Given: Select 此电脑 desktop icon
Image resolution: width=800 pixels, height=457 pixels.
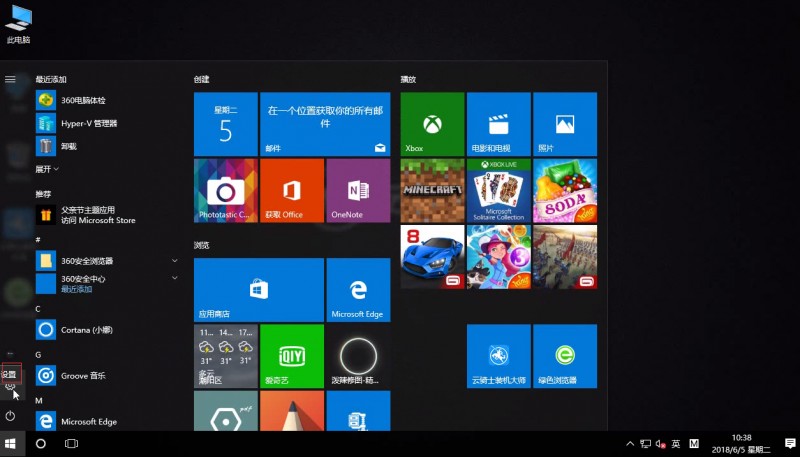Looking at the screenshot, I should [x=18, y=24].
